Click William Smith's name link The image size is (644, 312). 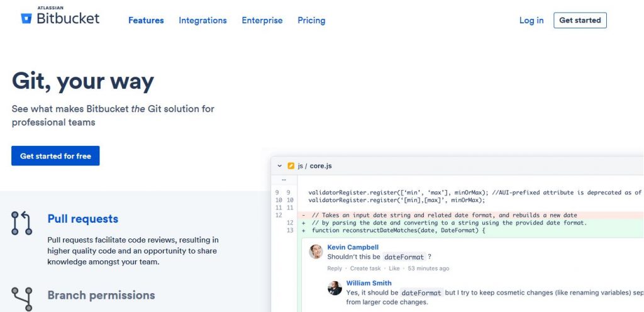pos(369,283)
